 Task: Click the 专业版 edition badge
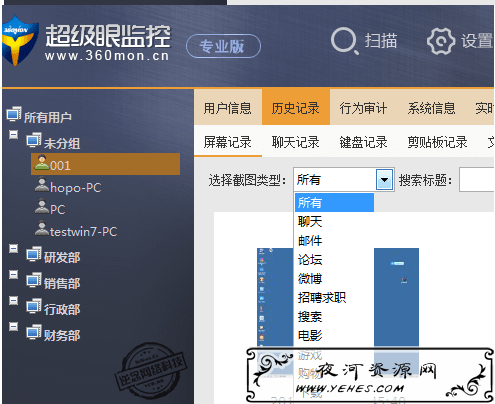223,46
